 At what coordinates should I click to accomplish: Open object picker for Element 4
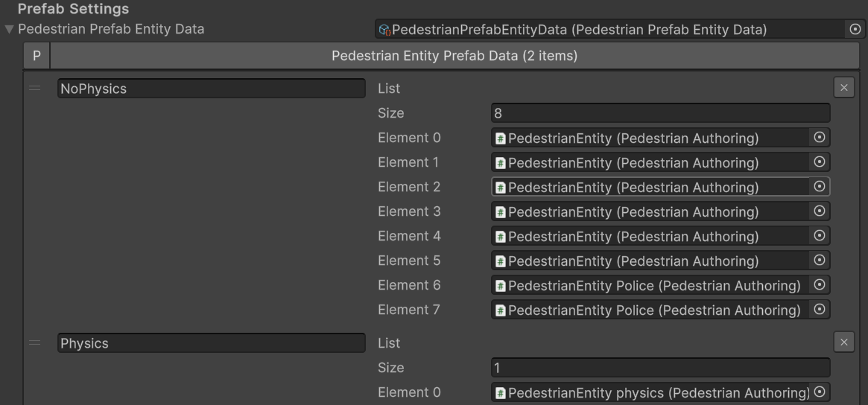tap(820, 235)
